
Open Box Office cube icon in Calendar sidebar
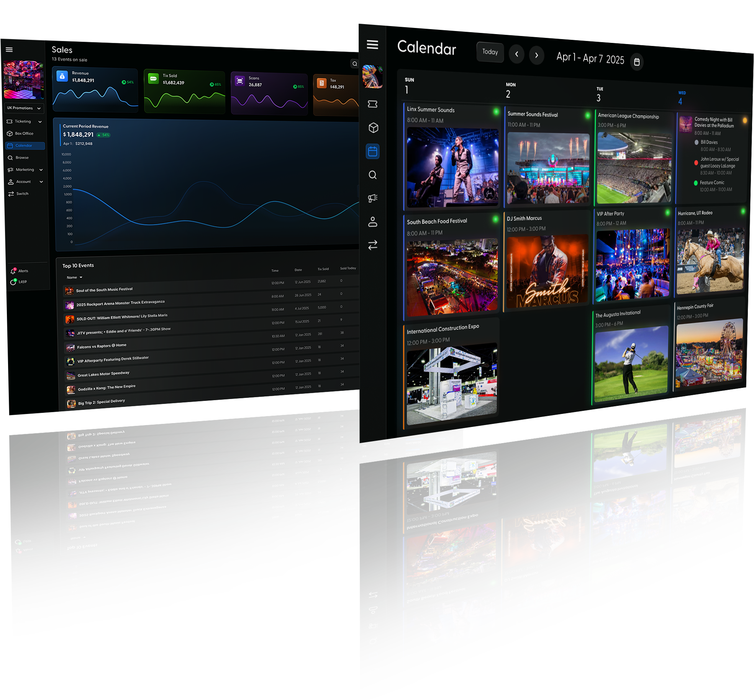tap(373, 128)
